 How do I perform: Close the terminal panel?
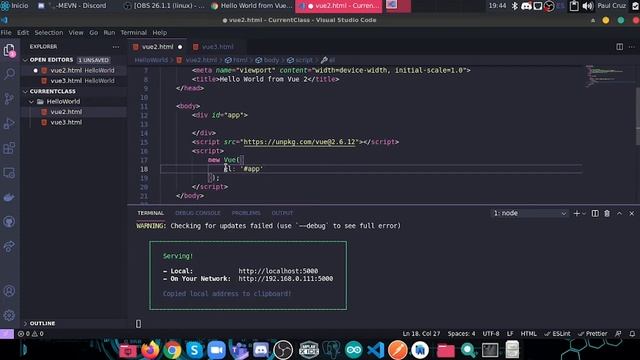(x=631, y=213)
